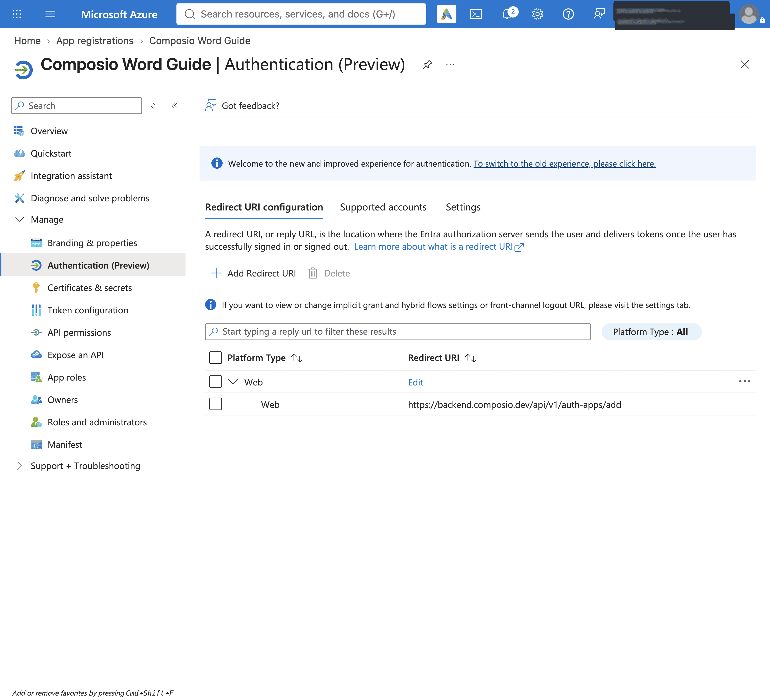Open portal settings gear icon
The width and height of the screenshot is (770, 700).
[x=537, y=14]
